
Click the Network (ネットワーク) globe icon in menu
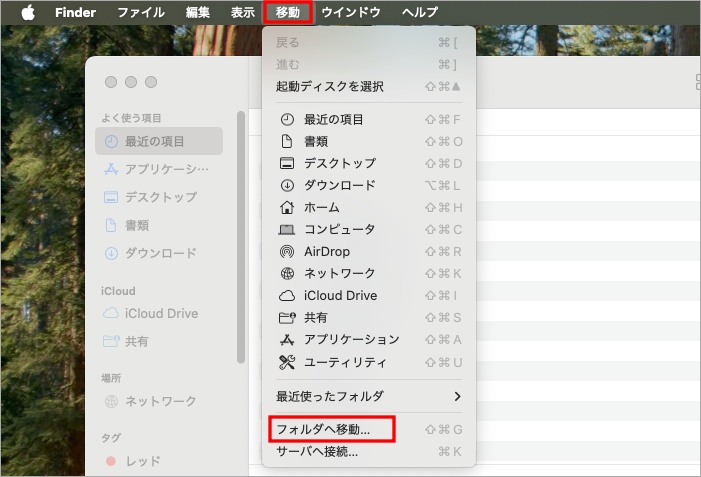coord(287,273)
